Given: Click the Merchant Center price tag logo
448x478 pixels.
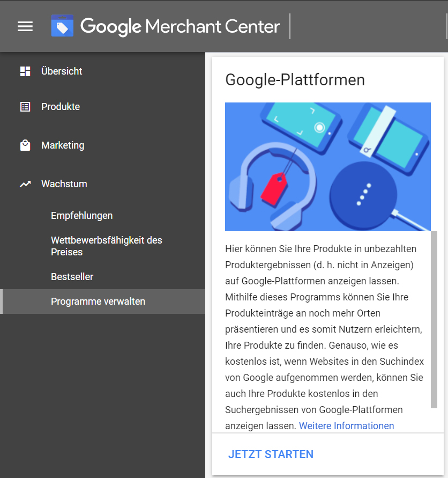Looking at the screenshot, I should 62,26.
